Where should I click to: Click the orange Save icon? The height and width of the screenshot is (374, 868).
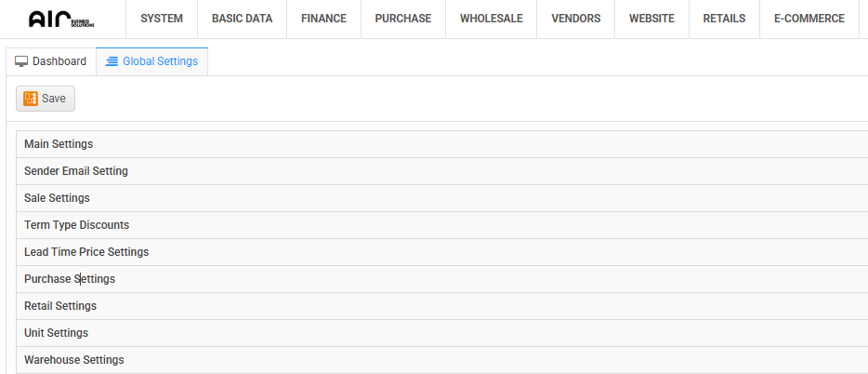[31, 99]
